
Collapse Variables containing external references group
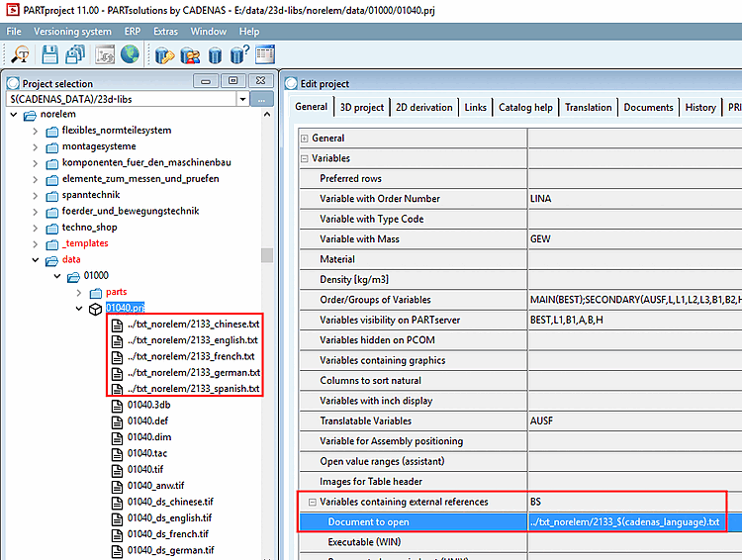click(x=312, y=502)
